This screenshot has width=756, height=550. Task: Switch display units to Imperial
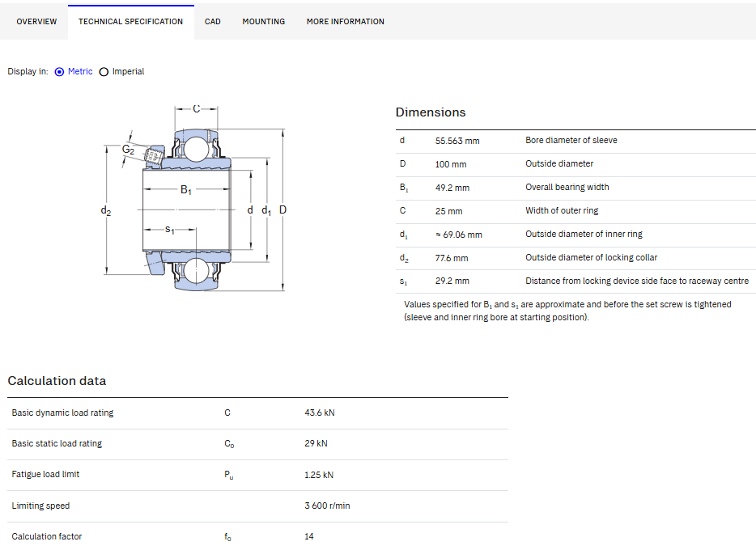coord(104,72)
